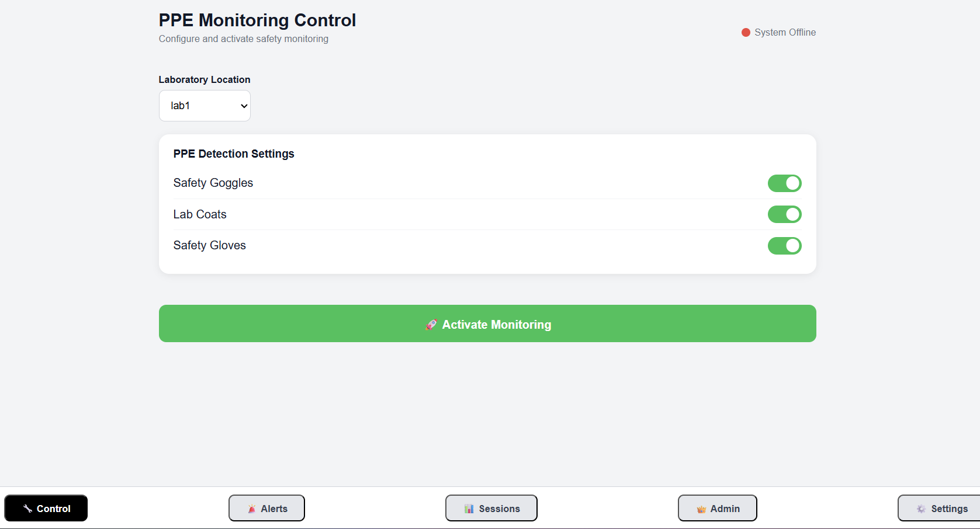Click the gear icon beside Settings
The image size is (980, 529).
[x=921, y=509]
